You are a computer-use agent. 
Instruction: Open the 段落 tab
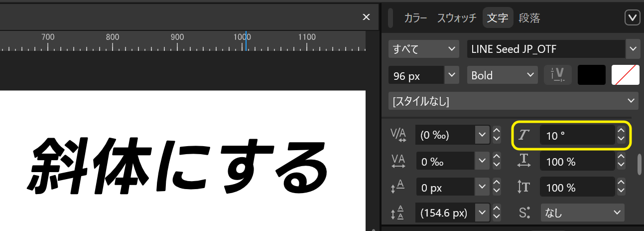(x=529, y=18)
